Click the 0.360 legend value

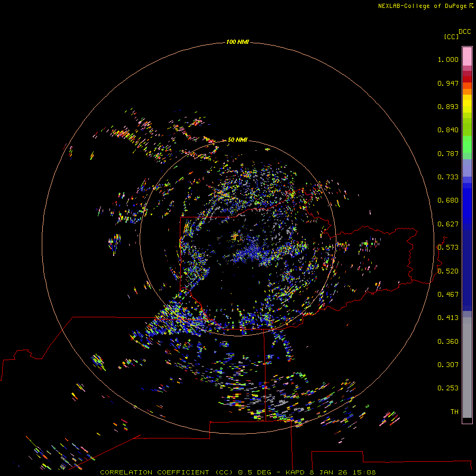pos(448,342)
